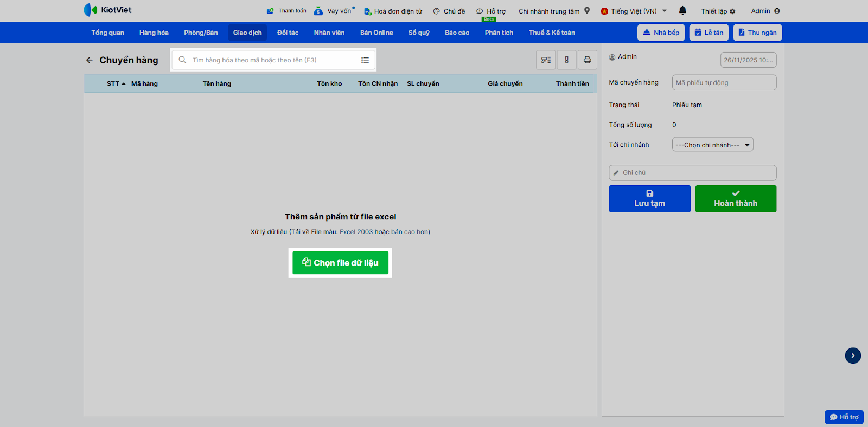Click the list icon in the product search box
This screenshot has height=427, width=868.
[x=365, y=60]
